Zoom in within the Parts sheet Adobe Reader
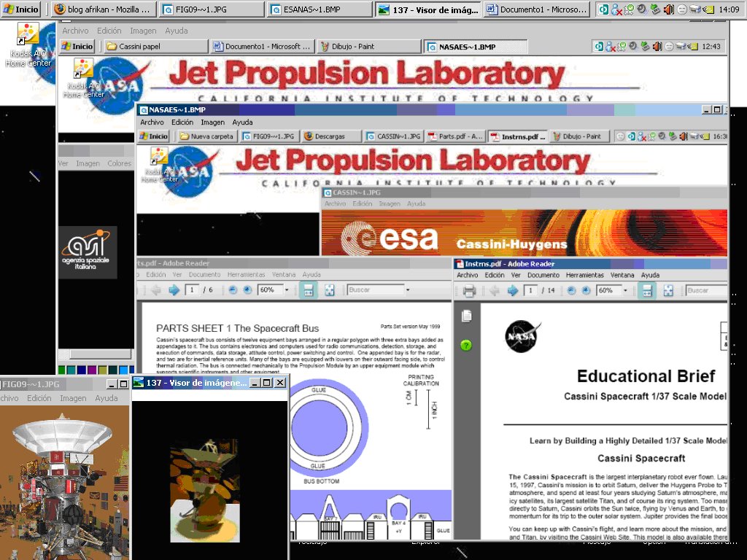This screenshot has width=747, height=560. [x=247, y=289]
